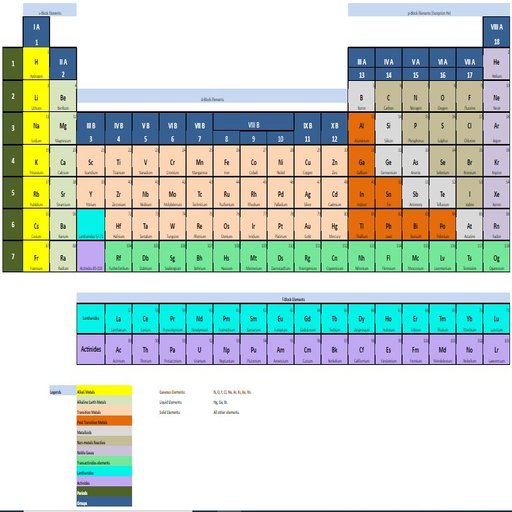The image size is (512, 512).
Task: Click the Silicon (Si) cell
Action: 388,128
